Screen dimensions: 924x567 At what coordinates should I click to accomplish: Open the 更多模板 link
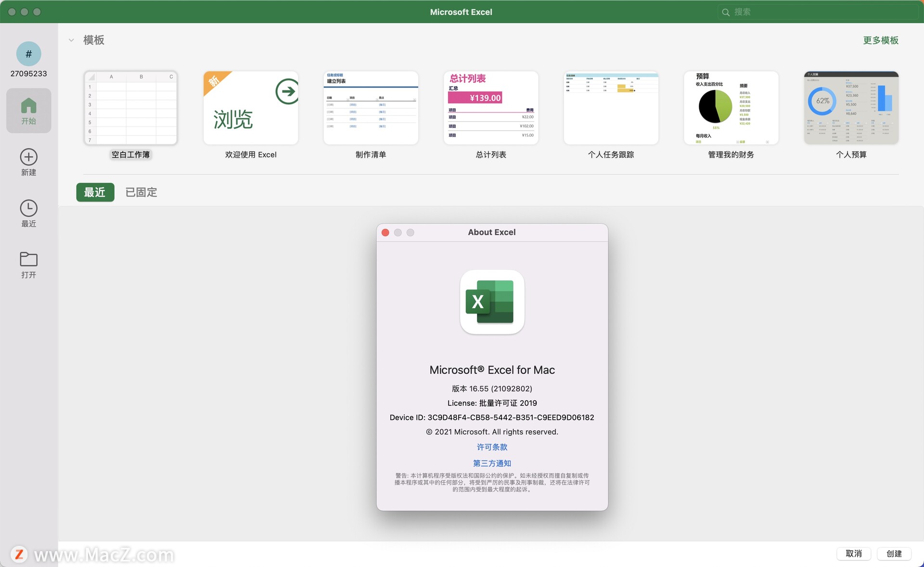coord(881,40)
